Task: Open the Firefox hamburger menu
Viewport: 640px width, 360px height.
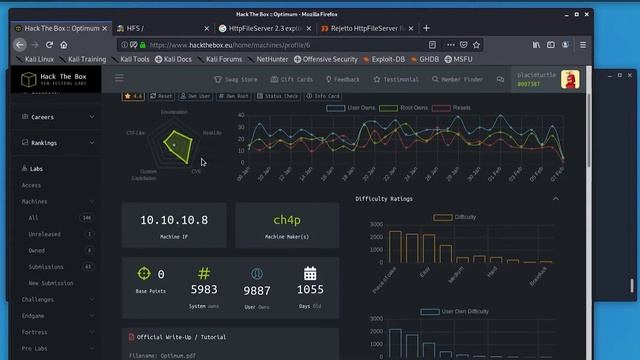Action: [x=583, y=45]
